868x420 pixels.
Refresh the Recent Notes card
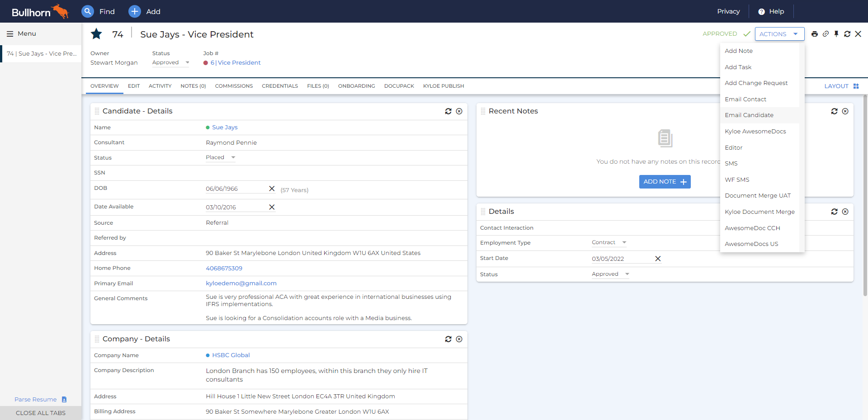[x=834, y=111]
